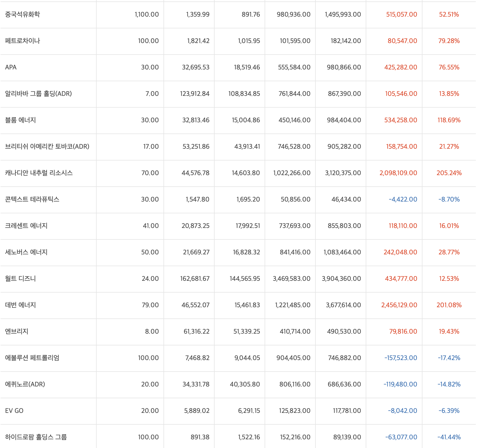Select the 21.27% return cell

(x=449, y=146)
